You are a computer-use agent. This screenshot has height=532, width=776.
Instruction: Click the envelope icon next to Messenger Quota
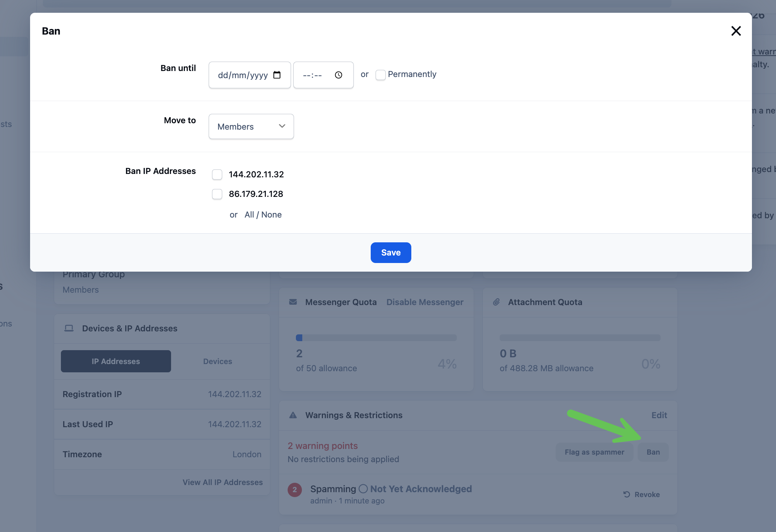coord(293,302)
